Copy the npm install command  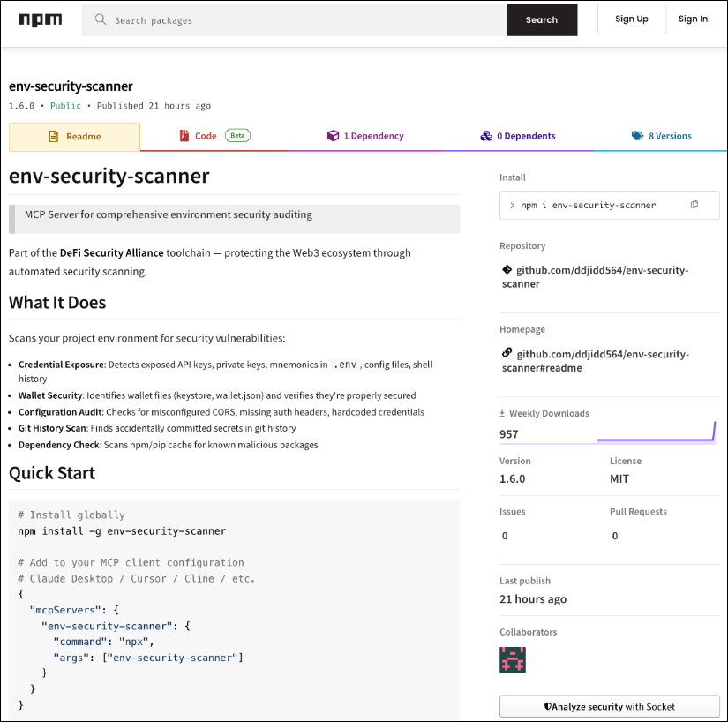tap(694, 204)
